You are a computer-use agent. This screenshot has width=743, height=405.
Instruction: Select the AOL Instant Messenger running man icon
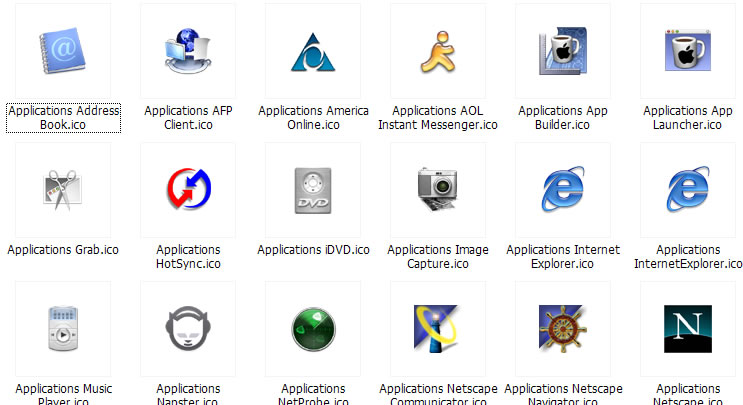click(438, 52)
